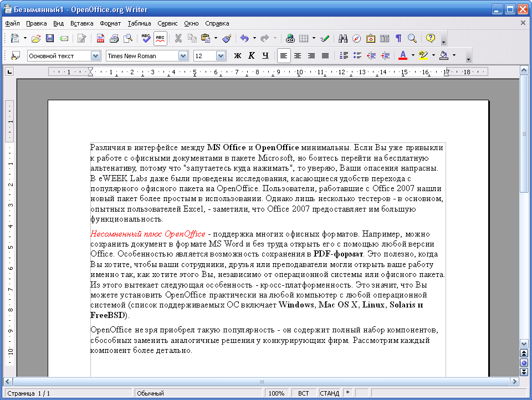The width and height of the screenshot is (532, 400).
Task: Export directly as PDF
Action: pos(100,38)
